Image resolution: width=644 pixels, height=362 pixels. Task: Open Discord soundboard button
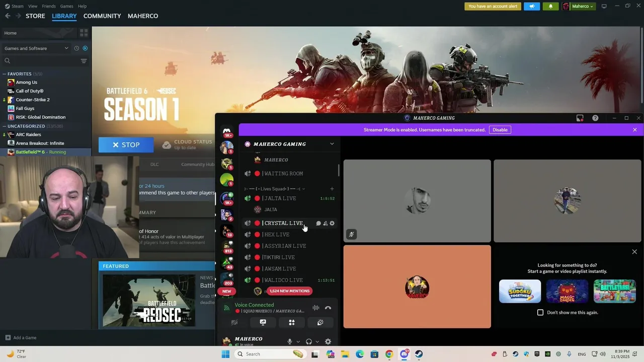[320, 322]
